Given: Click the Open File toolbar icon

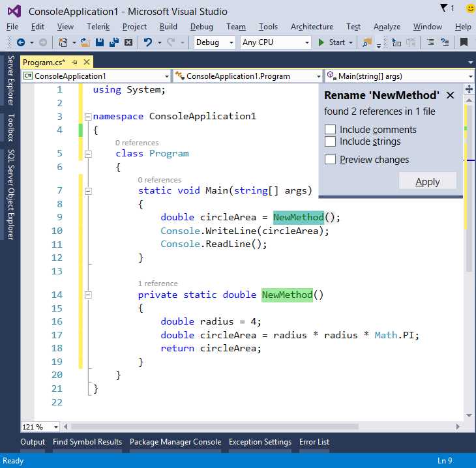Looking at the screenshot, I should [x=85, y=42].
